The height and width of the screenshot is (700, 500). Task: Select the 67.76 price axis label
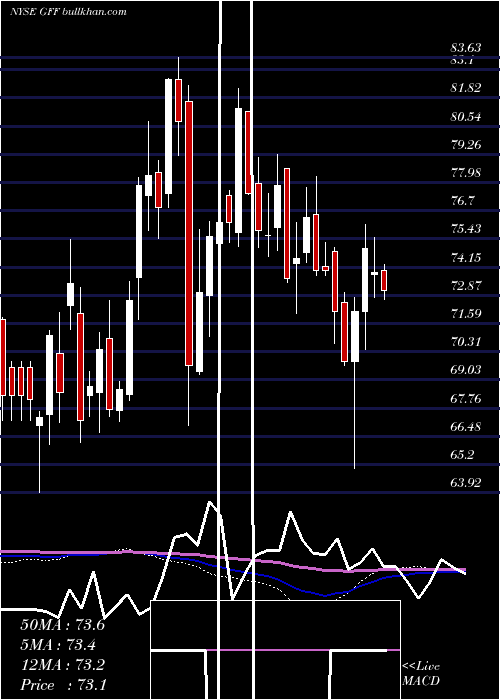466,398
